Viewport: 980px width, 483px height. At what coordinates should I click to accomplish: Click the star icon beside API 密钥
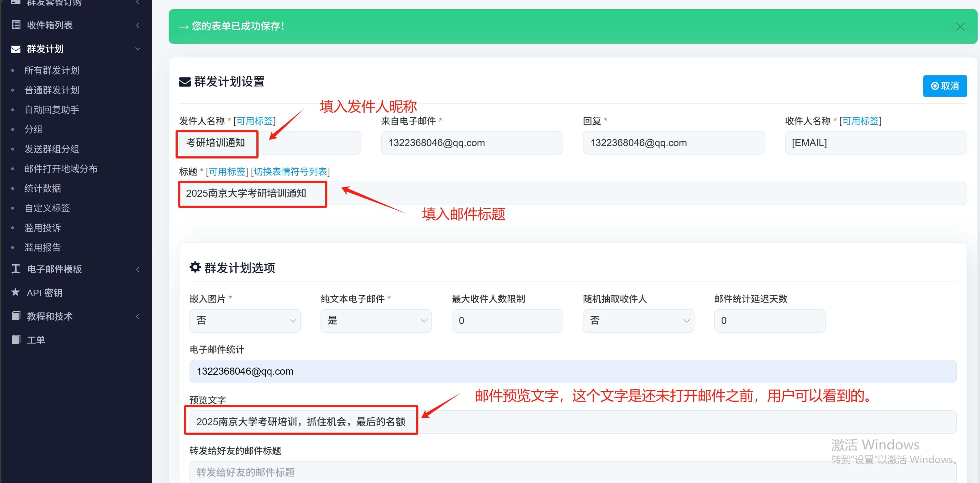click(15, 292)
